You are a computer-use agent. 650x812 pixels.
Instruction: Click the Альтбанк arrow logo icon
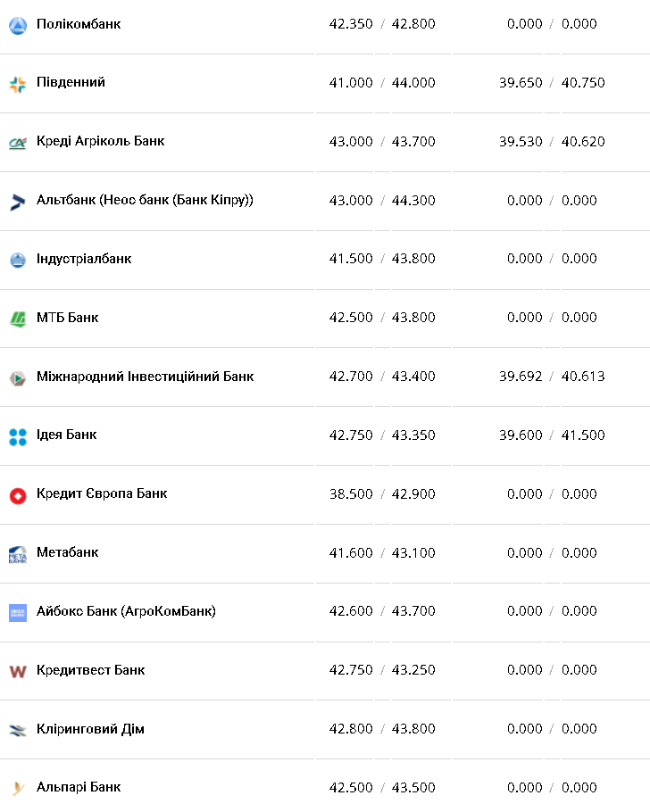(x=18, y=202)
